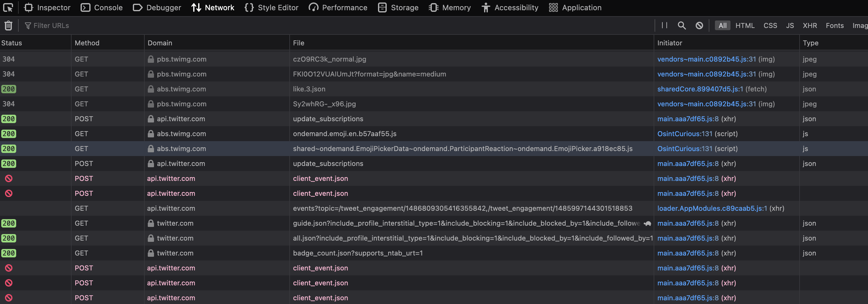Click blocked icon on first client_event.json row
868x304 pixels.
(x=9, y=178)
